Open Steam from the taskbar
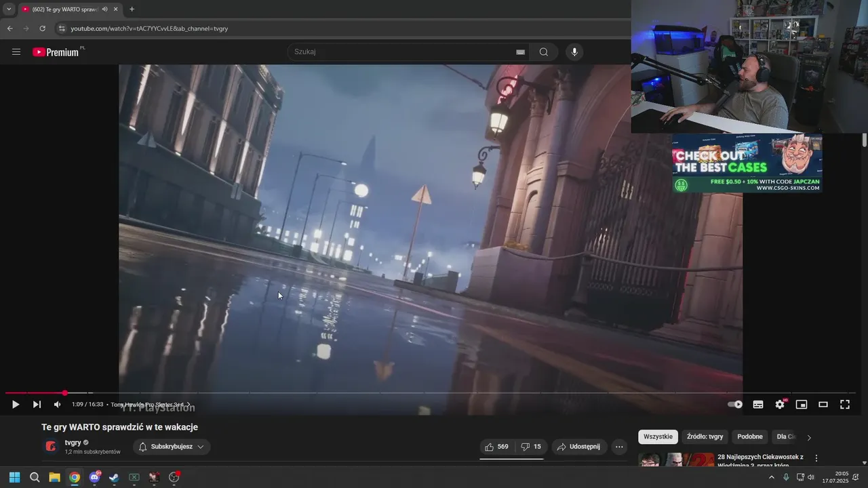This screenshot has width=868, height=488. click(x=114, y=477)
